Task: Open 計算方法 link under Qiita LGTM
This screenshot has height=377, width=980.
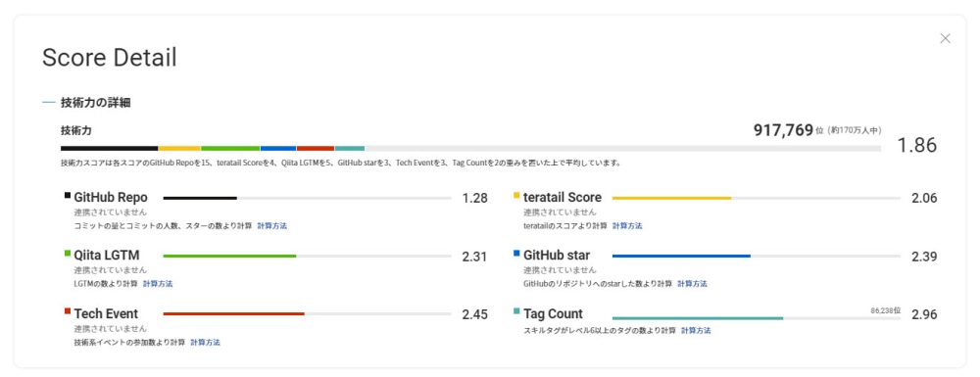Action: coord(158,284)
